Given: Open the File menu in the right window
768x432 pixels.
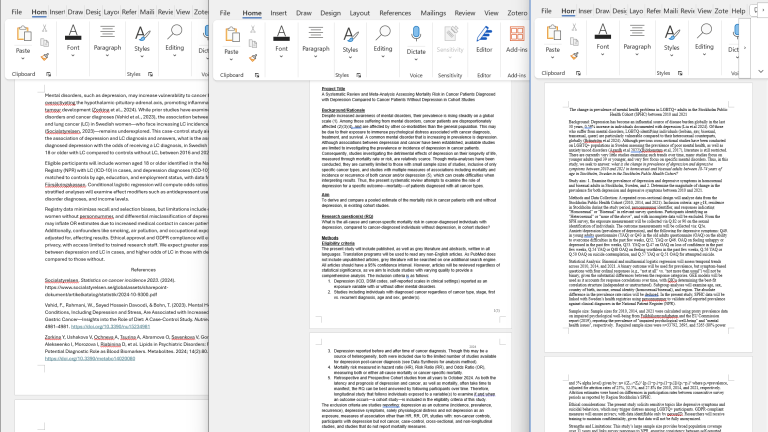Looking at the screenshot, I should 546,11.
